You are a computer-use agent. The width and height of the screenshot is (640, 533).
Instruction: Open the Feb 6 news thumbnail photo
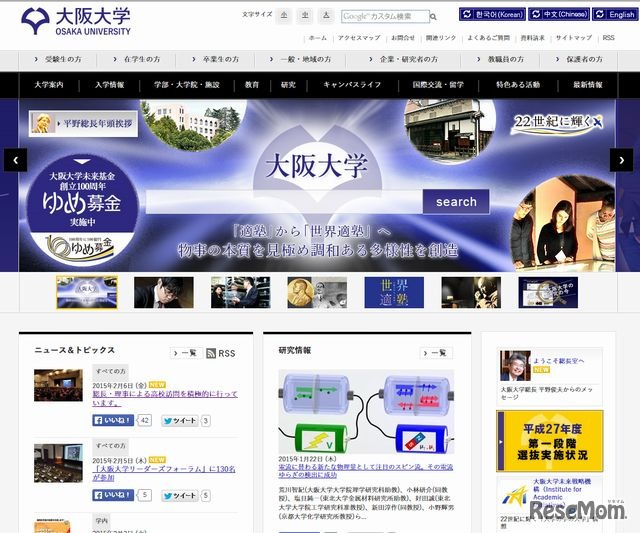[58, 385]
